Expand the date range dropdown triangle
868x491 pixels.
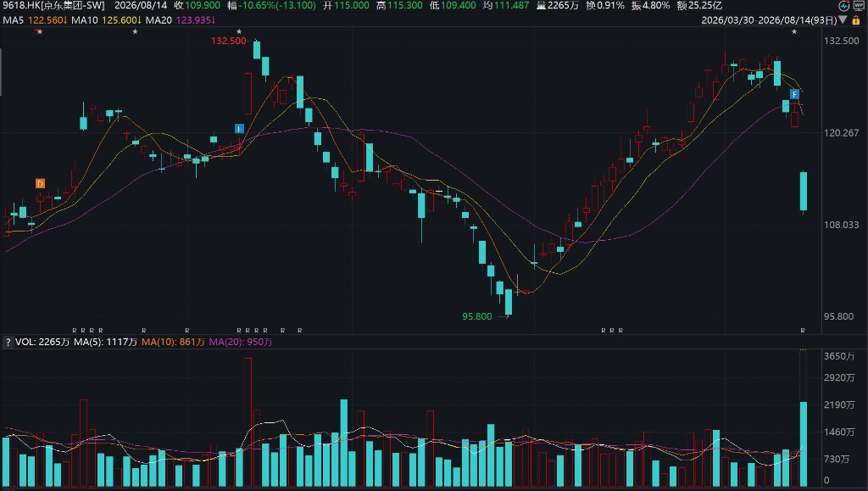(843, 20)
